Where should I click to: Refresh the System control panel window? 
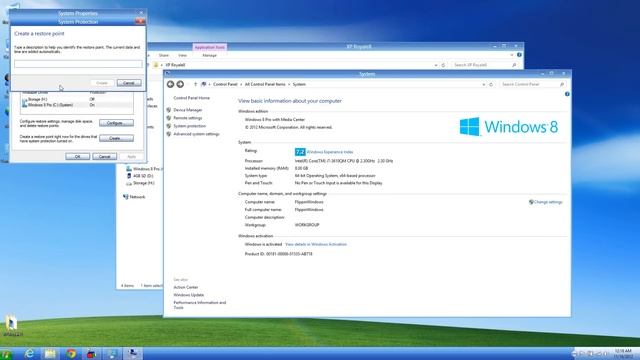pos(491,84)
